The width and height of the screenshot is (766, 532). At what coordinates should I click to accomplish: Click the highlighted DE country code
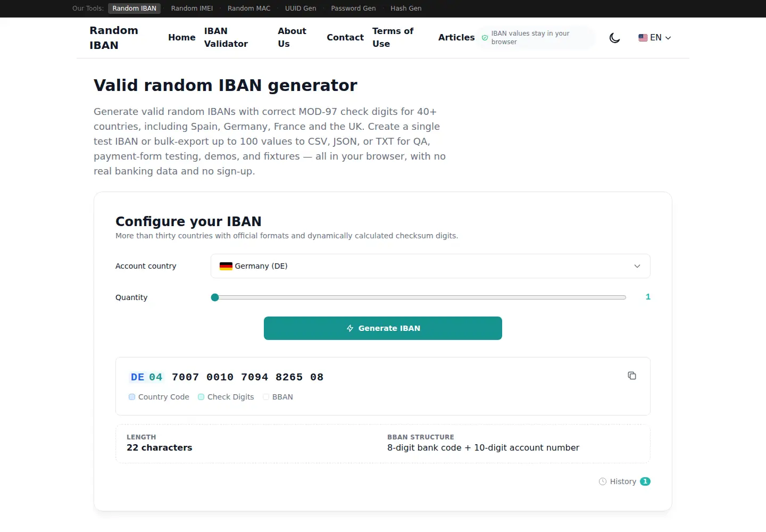pos(137,377)
